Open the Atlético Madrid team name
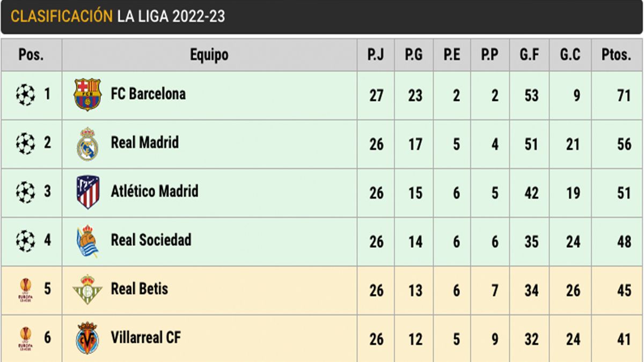Viewport: 644px width, 362px height. click(155, 191)
